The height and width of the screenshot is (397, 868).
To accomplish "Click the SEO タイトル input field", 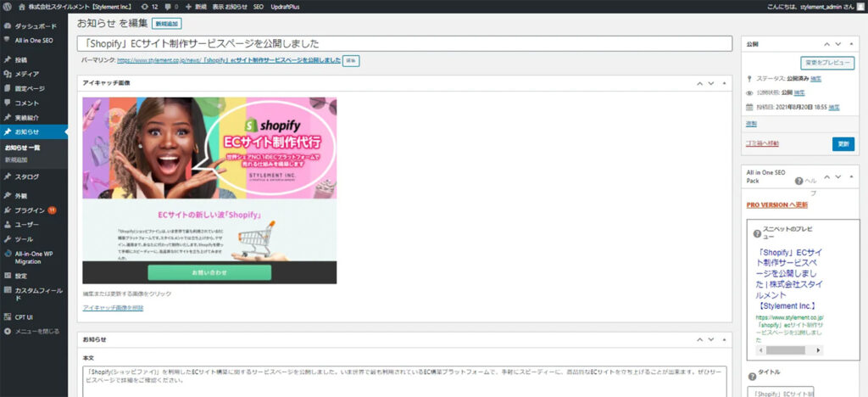I will pos(781,392).
